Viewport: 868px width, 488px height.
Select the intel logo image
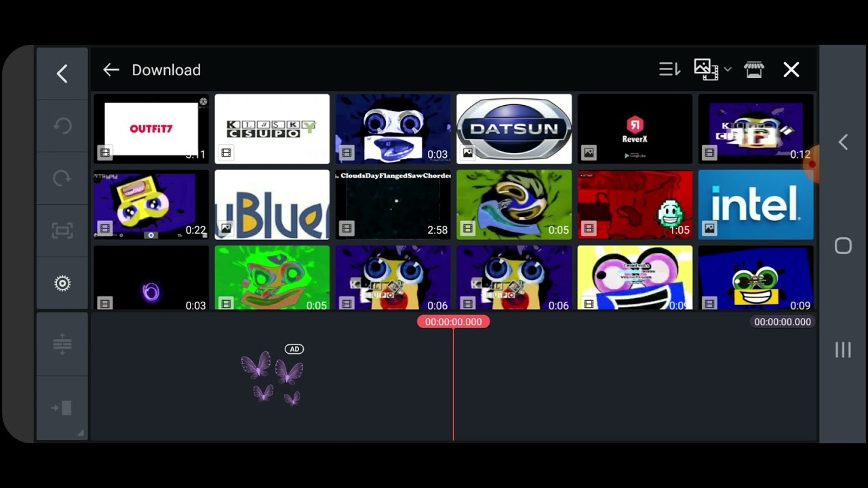tap(756, 205)
